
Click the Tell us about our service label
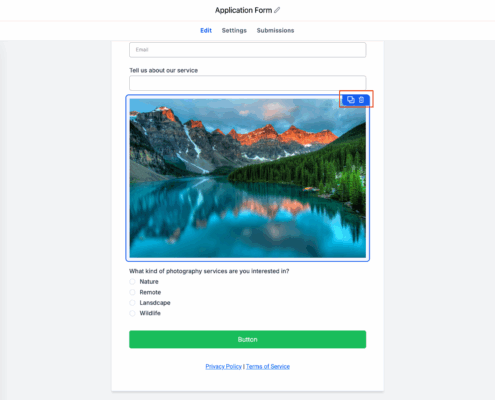tap(163, 70)
